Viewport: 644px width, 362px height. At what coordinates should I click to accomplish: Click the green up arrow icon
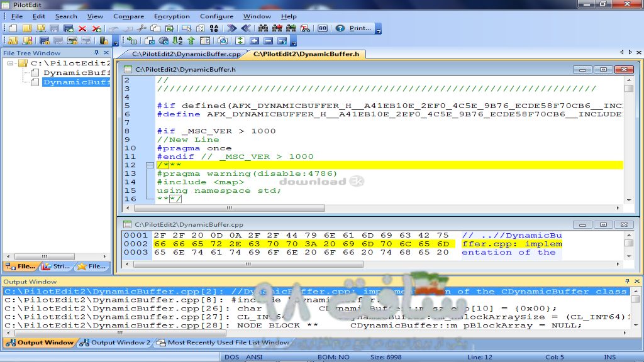[x=191, y=41]
